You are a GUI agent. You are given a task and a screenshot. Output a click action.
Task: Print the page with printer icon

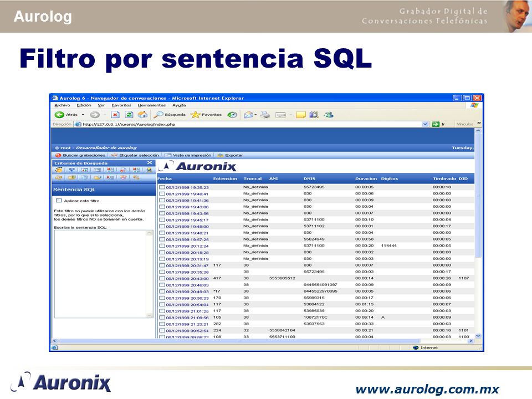click(x=265, y=115)
